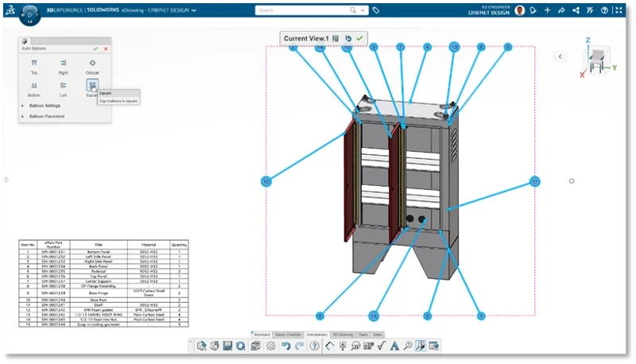This screenshot has width=636, height=364.
Task: Click the Share icon in top bar
Action: point(562,10)
